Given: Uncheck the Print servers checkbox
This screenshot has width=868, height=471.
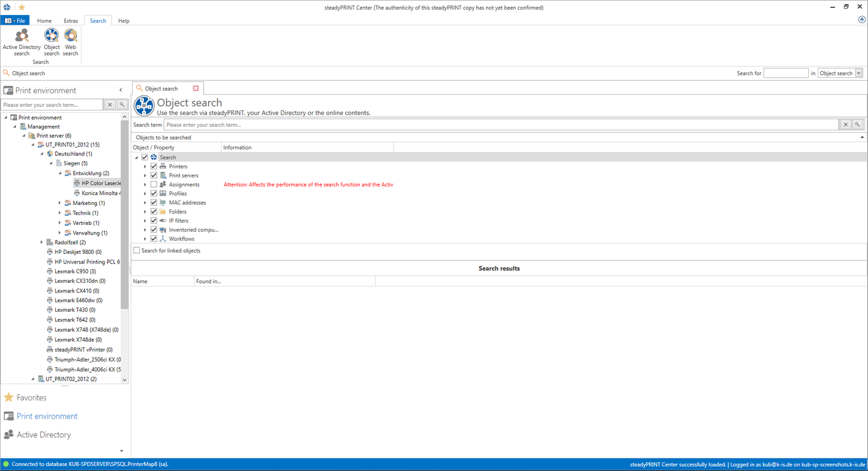Looking at the screenshot, I should coord(154,175).
